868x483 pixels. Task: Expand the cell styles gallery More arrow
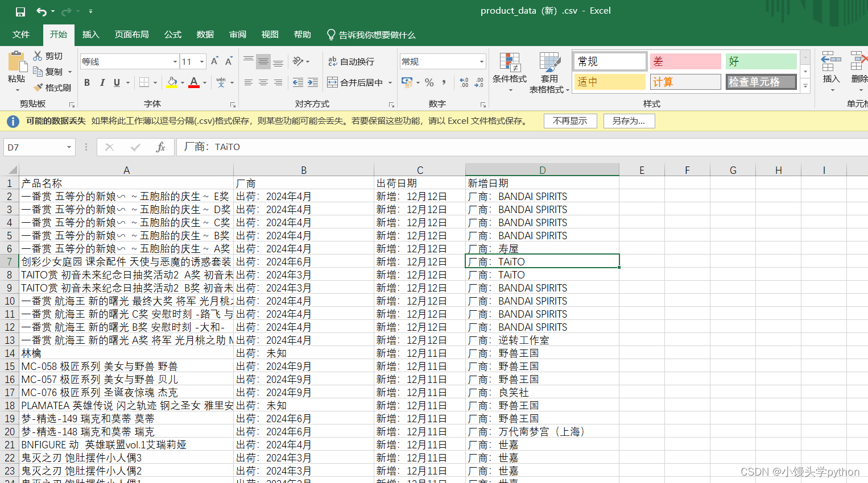[805, 86]
